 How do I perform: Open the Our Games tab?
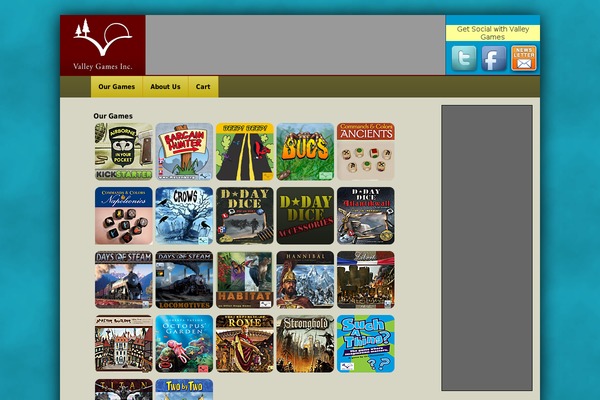click(116, 87)
